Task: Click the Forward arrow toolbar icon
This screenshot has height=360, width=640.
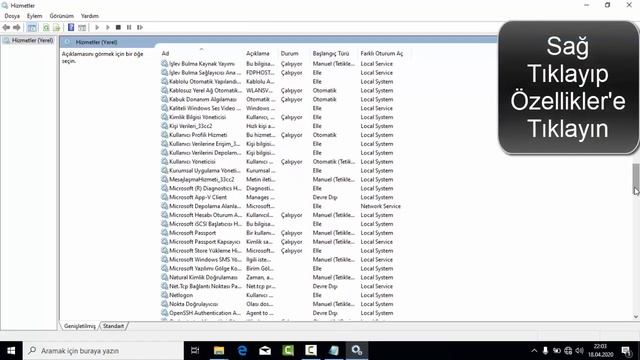Action: (17, 27)
